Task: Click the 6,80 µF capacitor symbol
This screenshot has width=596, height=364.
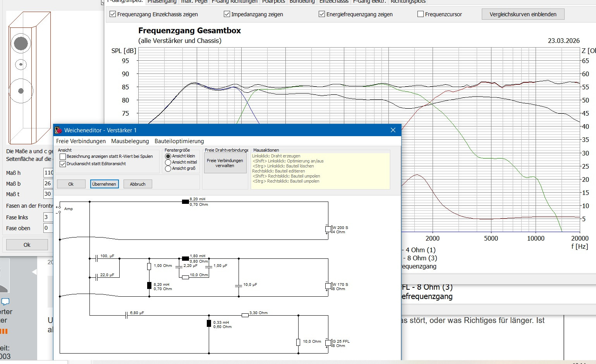Action: click(x=126, y=315)
